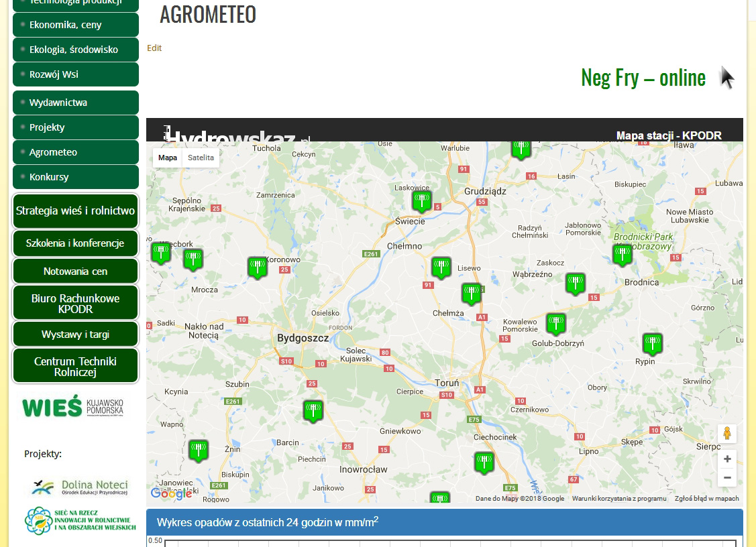Open Szkolenia i konferencje

pyautogui.click(x=75, y=243)
